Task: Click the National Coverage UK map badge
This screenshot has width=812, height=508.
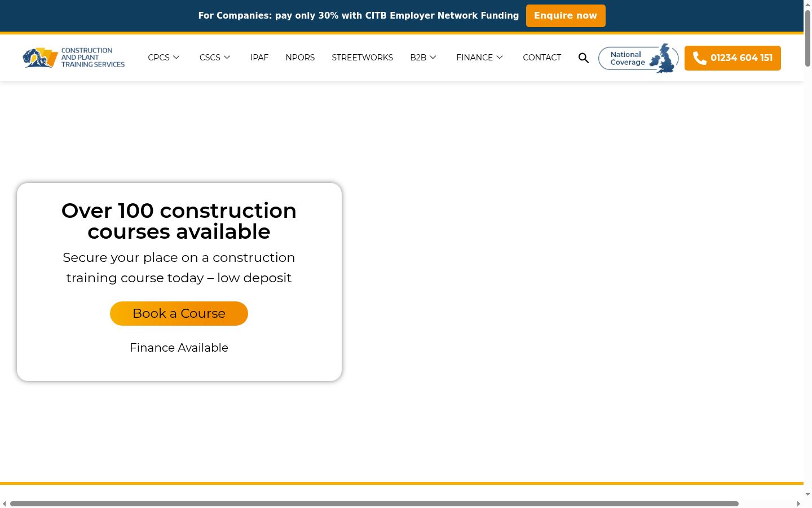Action: click(638, 58)
